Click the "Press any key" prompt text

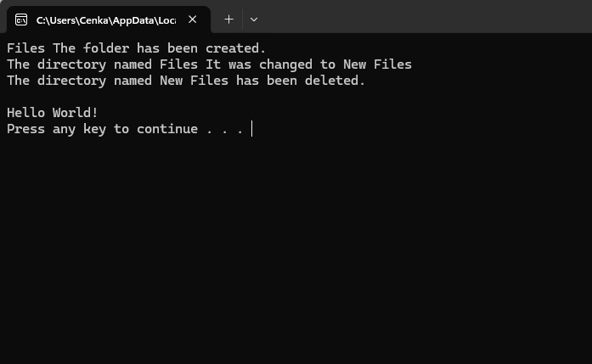pos(56,129)
